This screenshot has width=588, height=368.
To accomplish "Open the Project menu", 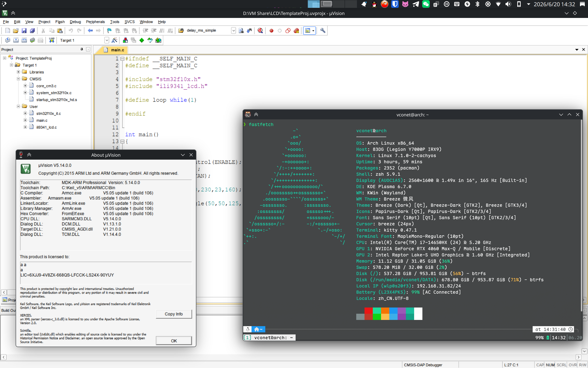I will click(44, 22).
